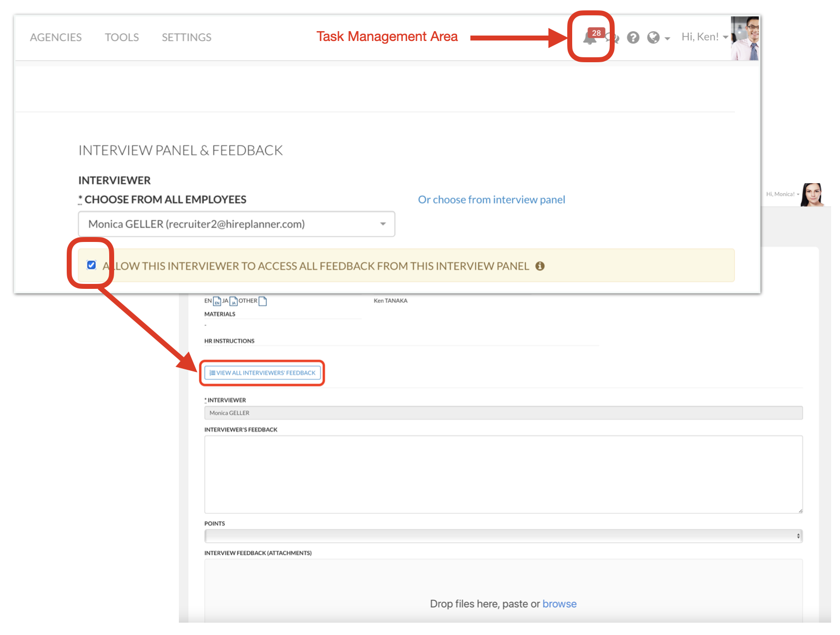
Task: Open the Agencies menu
Action: [56, 38]
